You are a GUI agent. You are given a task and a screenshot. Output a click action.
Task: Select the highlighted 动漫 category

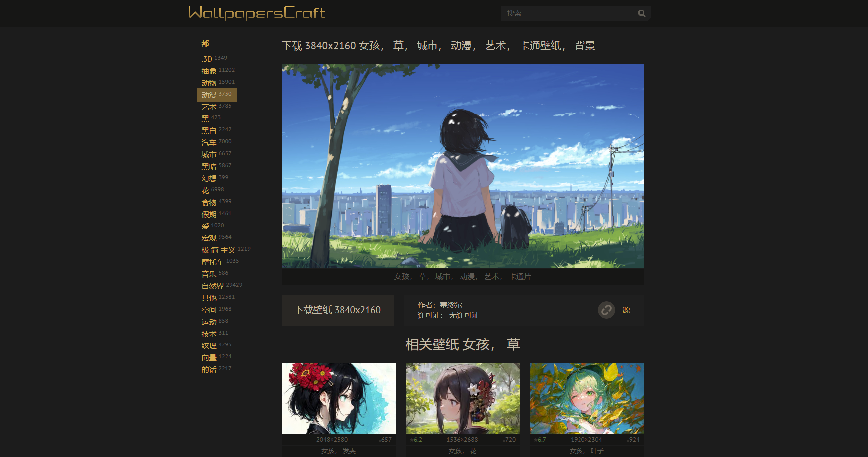(217, 95)
